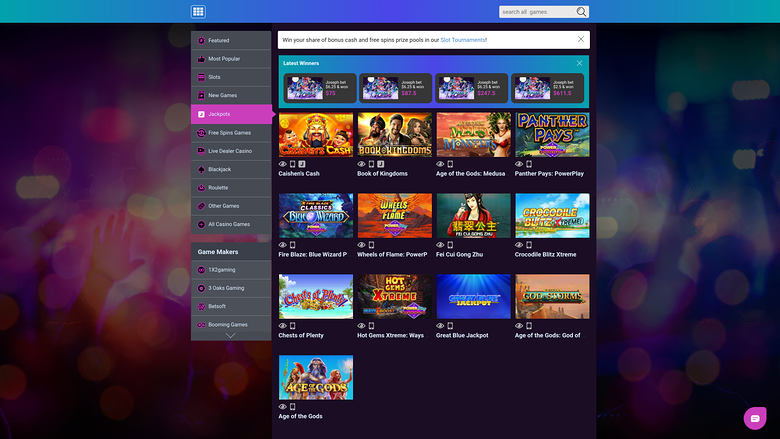Click the mobile icon under Panther Pays
Screen dimensions: 780x439
click(x=529, y=164)
